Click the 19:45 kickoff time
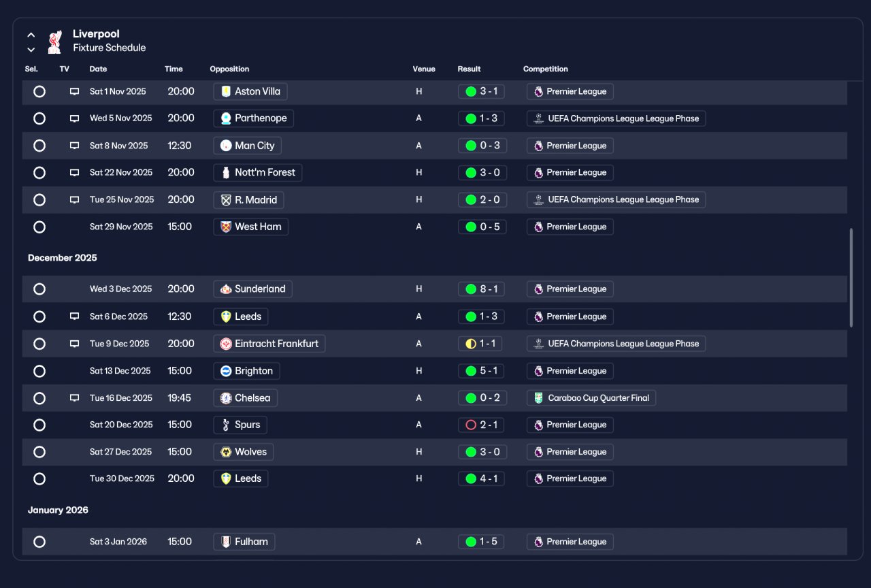 pos(180,398)
